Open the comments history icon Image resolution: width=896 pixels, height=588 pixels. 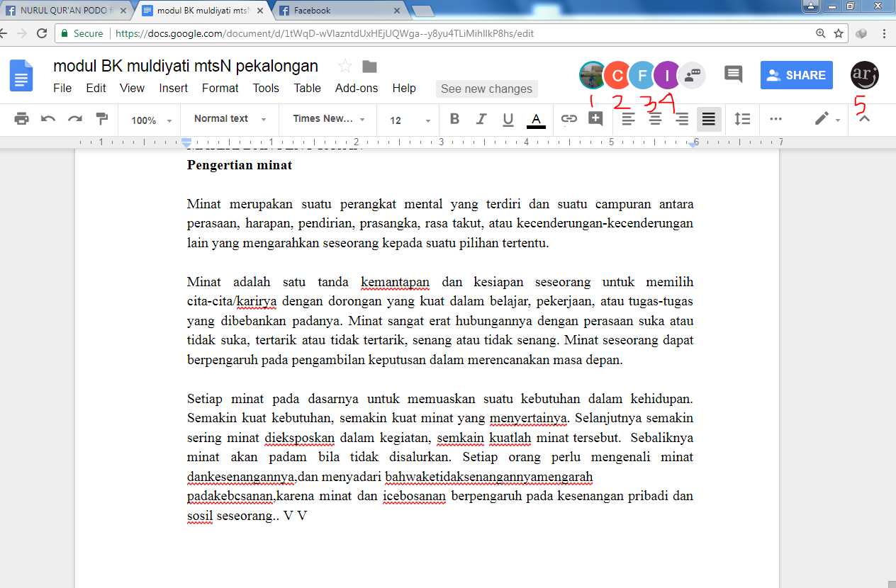coord(733,74)
